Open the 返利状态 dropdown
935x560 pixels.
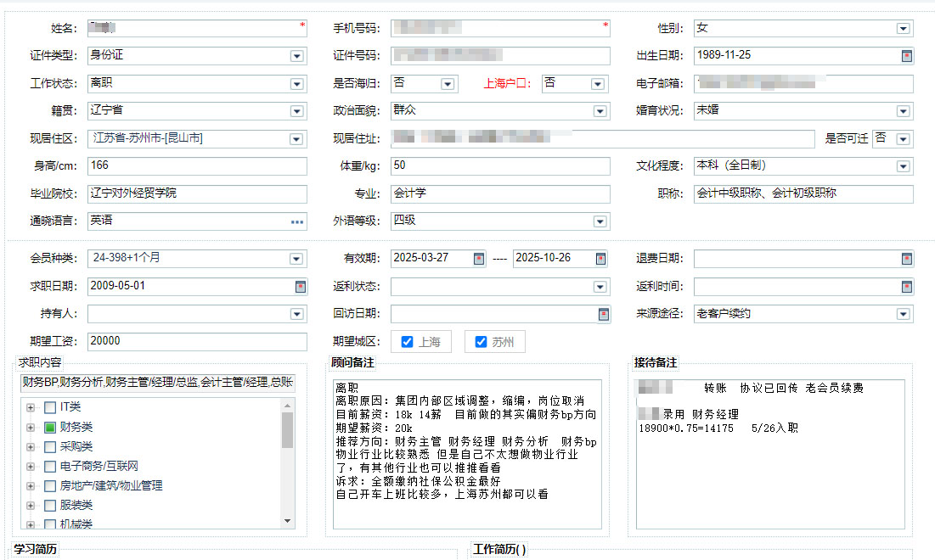[x=600, y=287]
